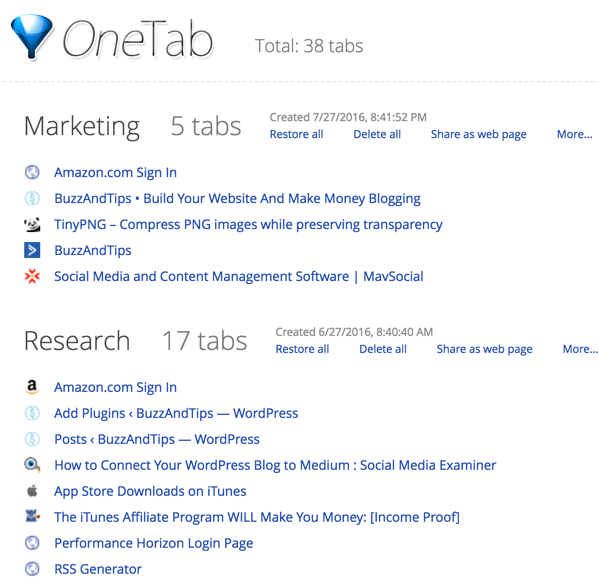This screenshot has width=598, height=581.
Task: Click the Research group title
Action: [77, 341]
